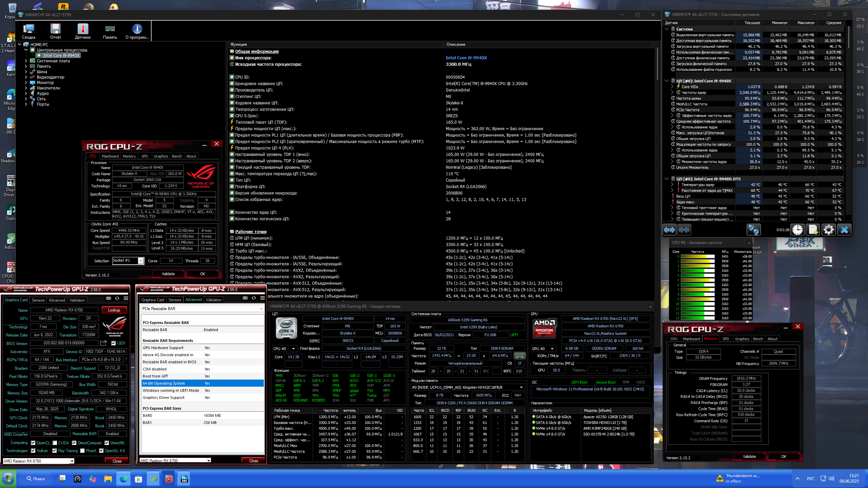Click the green memory module icon in system summary
This screenshot has height=488, width=868.
click(519, 355)
